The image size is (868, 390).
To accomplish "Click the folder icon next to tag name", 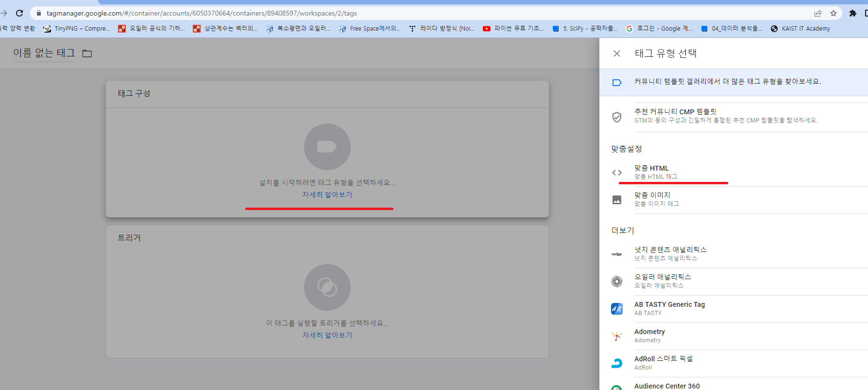I will 87,53.
